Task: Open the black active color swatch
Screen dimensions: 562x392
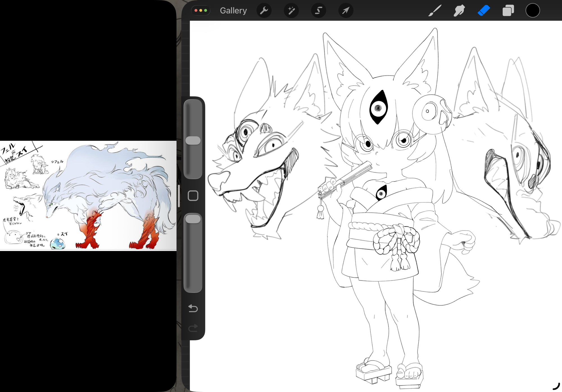Action: (532, 11)
